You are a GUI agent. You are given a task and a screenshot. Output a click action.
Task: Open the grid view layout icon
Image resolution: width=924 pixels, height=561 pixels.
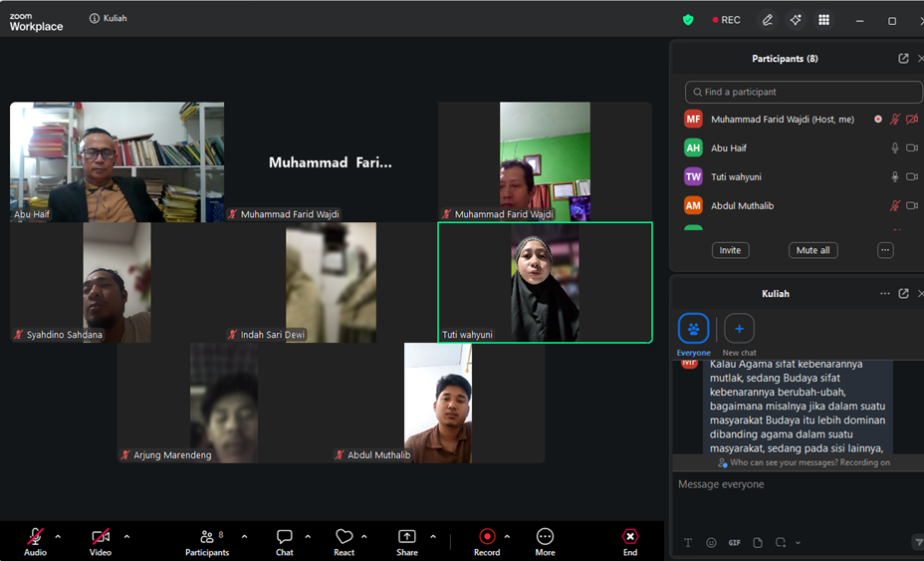(823, 20)
